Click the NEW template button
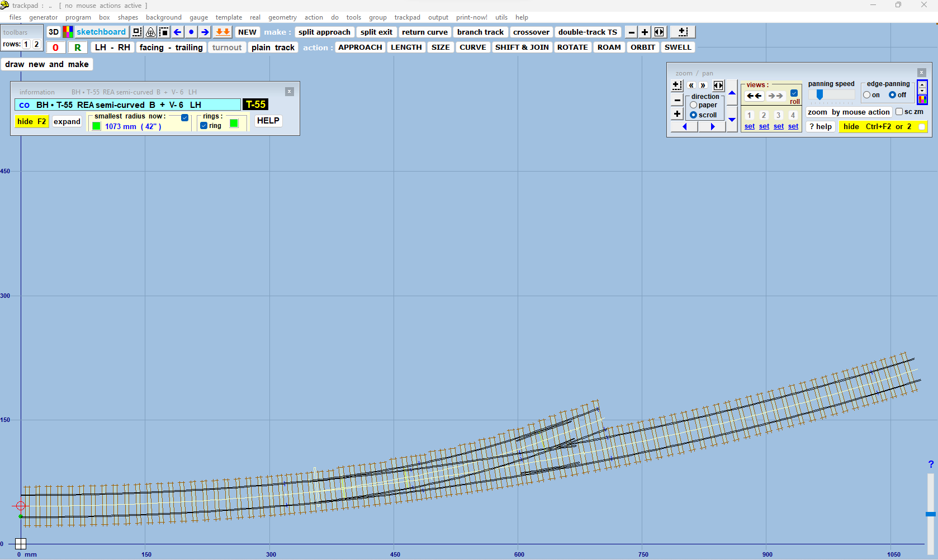The image size is (938, 560). 247,32
